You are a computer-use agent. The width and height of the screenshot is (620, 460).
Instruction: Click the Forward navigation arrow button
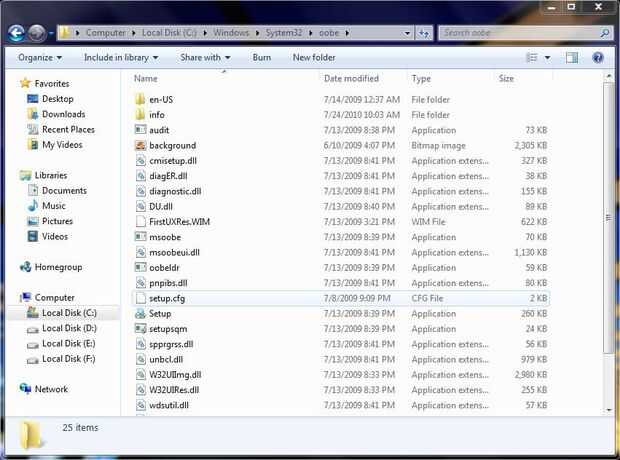[x=37, y=33]
